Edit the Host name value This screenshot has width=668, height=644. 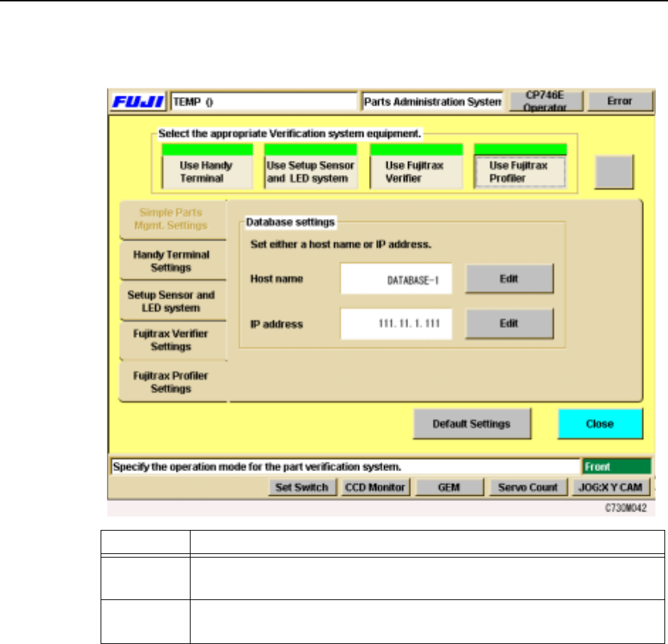point(509,278)
